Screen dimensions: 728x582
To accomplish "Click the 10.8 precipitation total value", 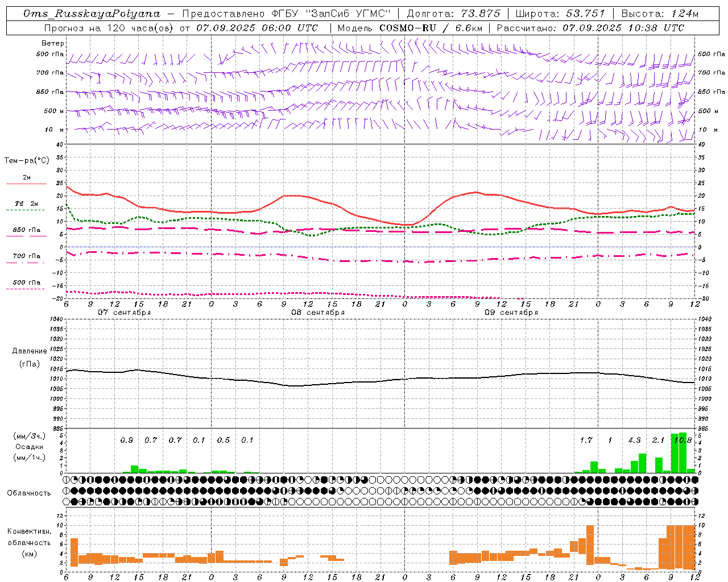I will point(682,440).
